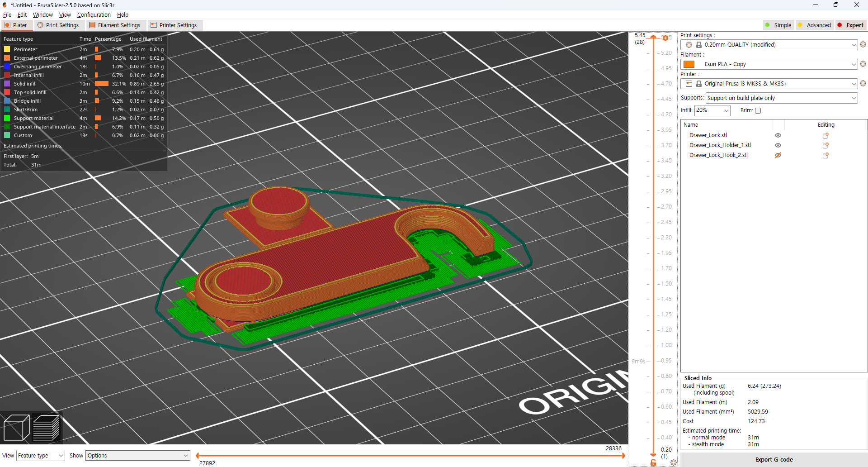868x467 pixels.
Task: Switch to the Printer Settings tab
Action: [x=174, y=25]
